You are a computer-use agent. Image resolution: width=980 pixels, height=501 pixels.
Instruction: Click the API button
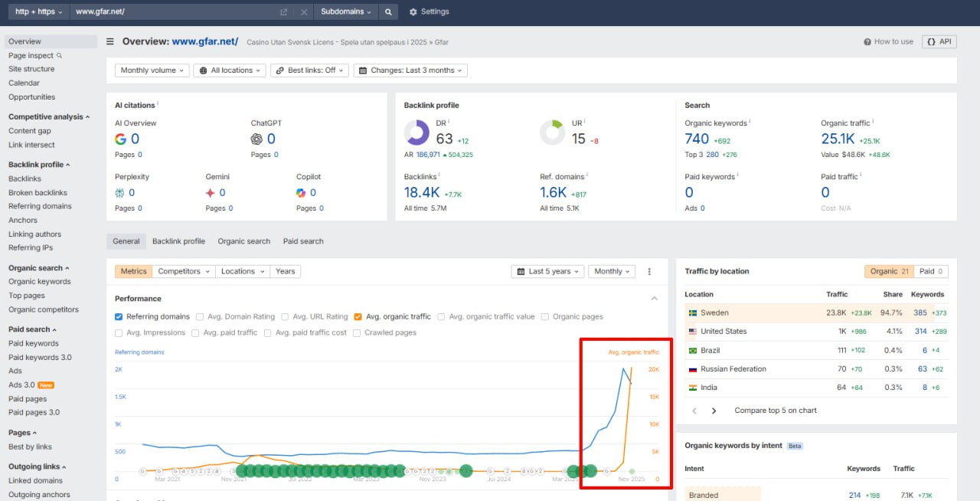click(939, 42)
